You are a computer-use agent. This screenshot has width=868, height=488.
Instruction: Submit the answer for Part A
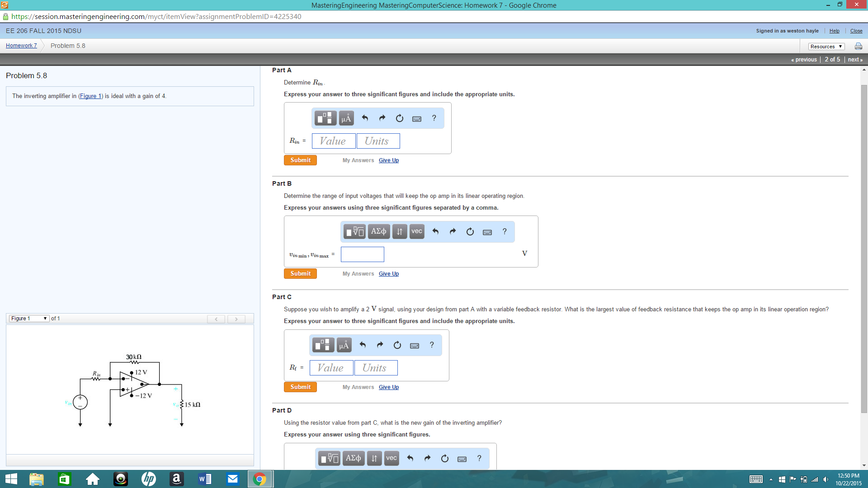tap(300, 160)
